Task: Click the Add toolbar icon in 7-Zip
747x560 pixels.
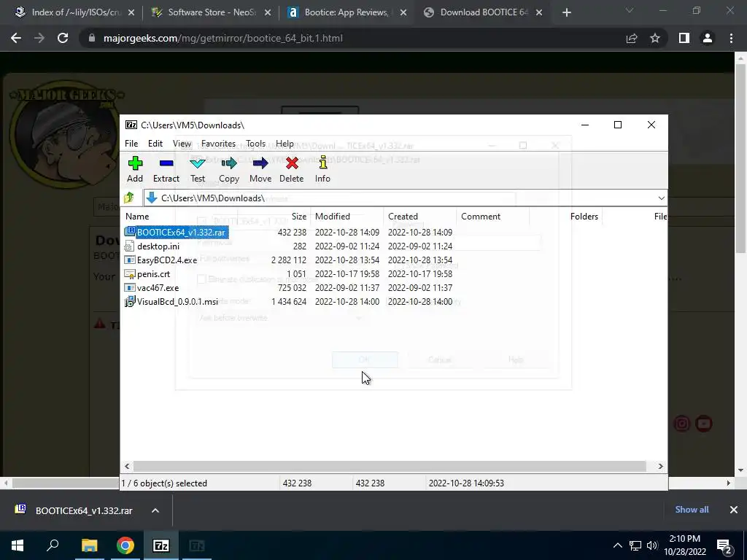Action: point(135,163)
